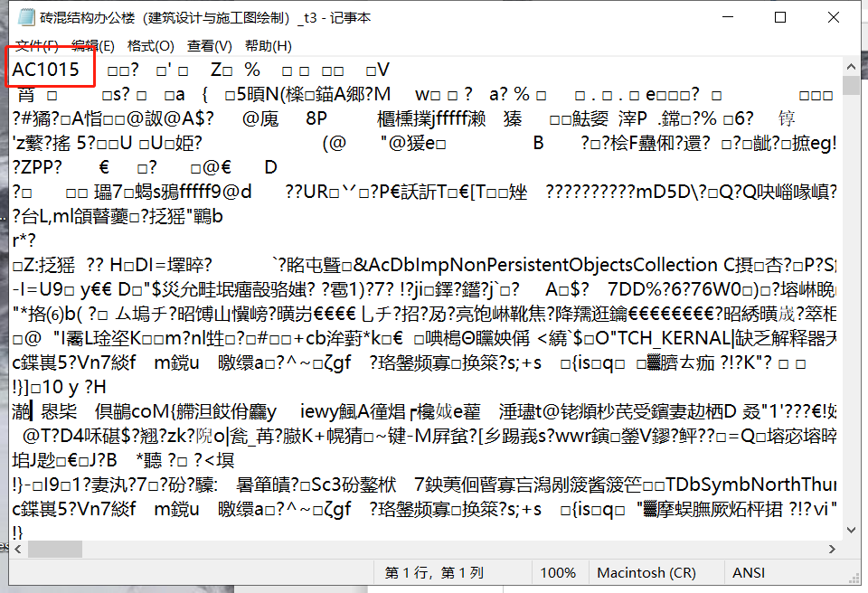Click the Windows taskbar at screen bottom
868x593 pixels.
point(434,588)
